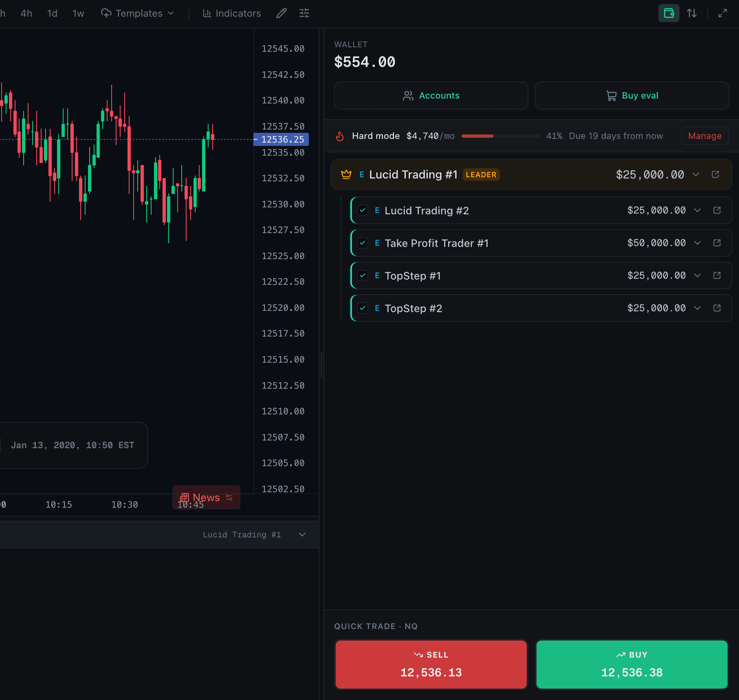Click the Hard mode flame icon
This screenshot has width=739, height=700.
(340, 136)
